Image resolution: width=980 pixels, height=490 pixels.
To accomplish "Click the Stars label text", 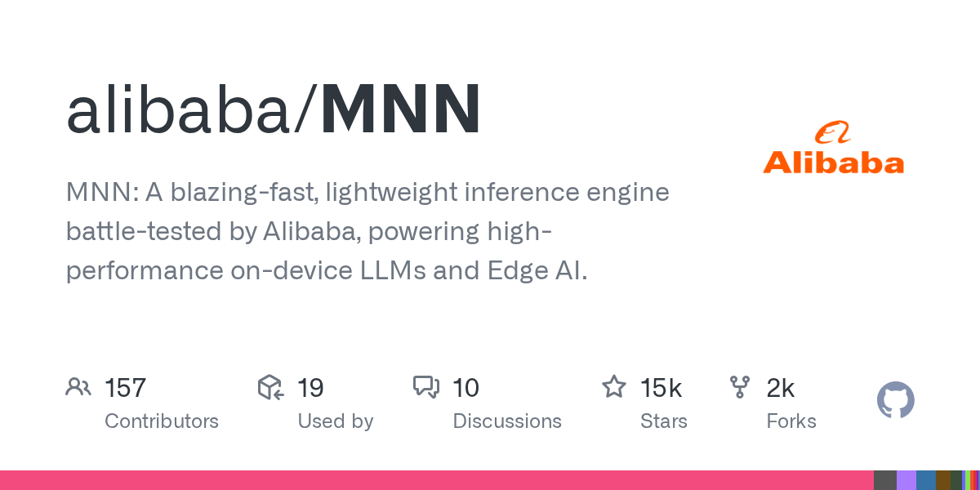I will 664,421.
